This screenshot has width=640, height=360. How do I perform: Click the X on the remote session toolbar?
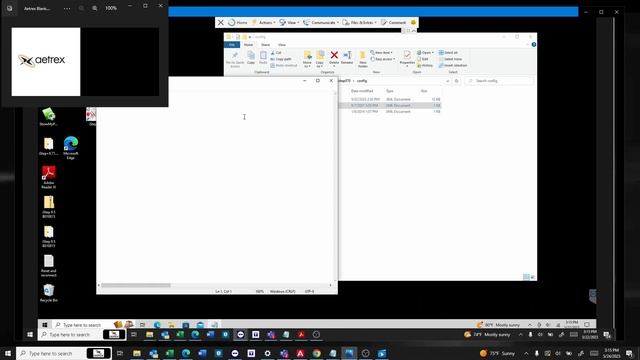tap(220, 22)
